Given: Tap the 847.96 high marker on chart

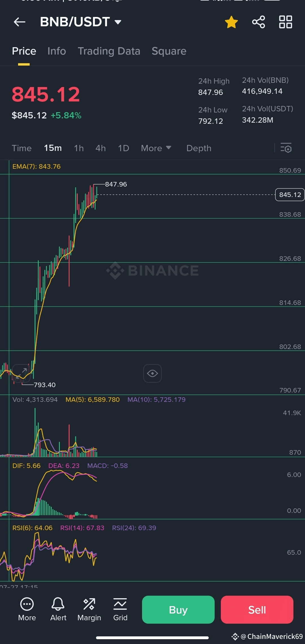Looking at the screenshot, I should click(116, 184).
